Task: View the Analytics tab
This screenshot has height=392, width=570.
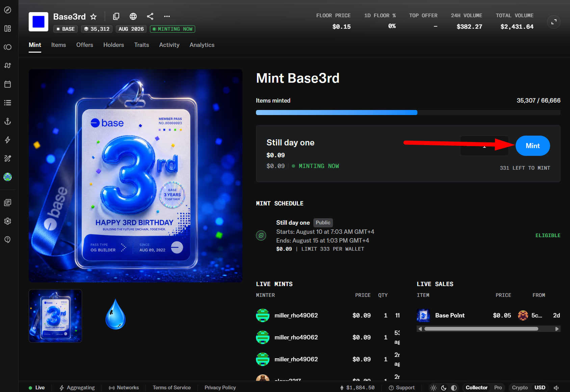Action: pos(202,45)
